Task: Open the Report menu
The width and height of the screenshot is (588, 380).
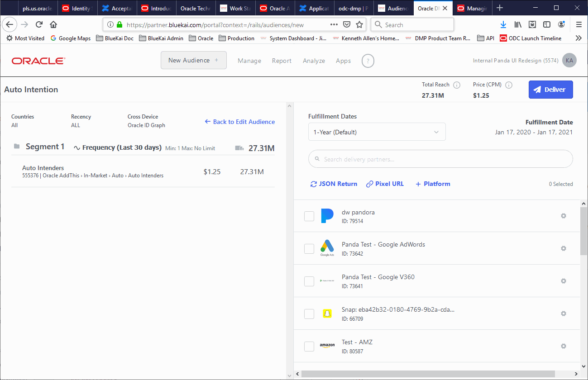Action: (x=282, y=61)
